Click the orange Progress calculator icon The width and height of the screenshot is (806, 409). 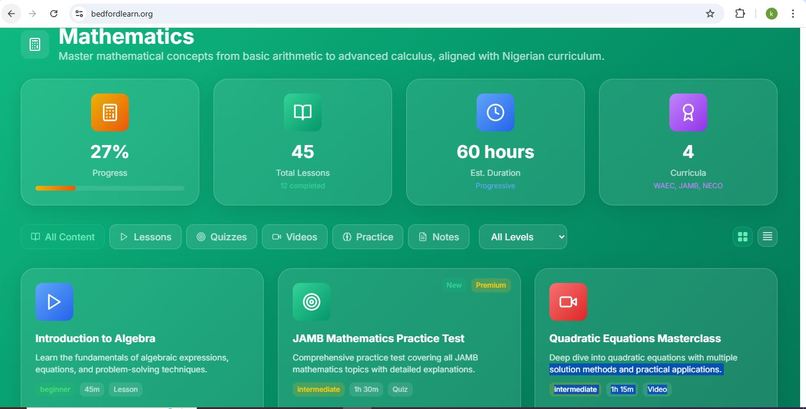pos(109,113)
